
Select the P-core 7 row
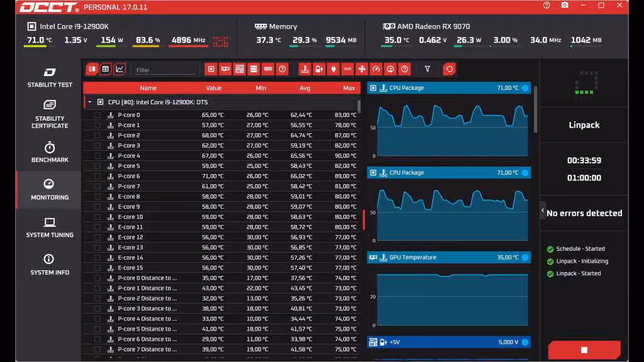(x=222, y=186)
